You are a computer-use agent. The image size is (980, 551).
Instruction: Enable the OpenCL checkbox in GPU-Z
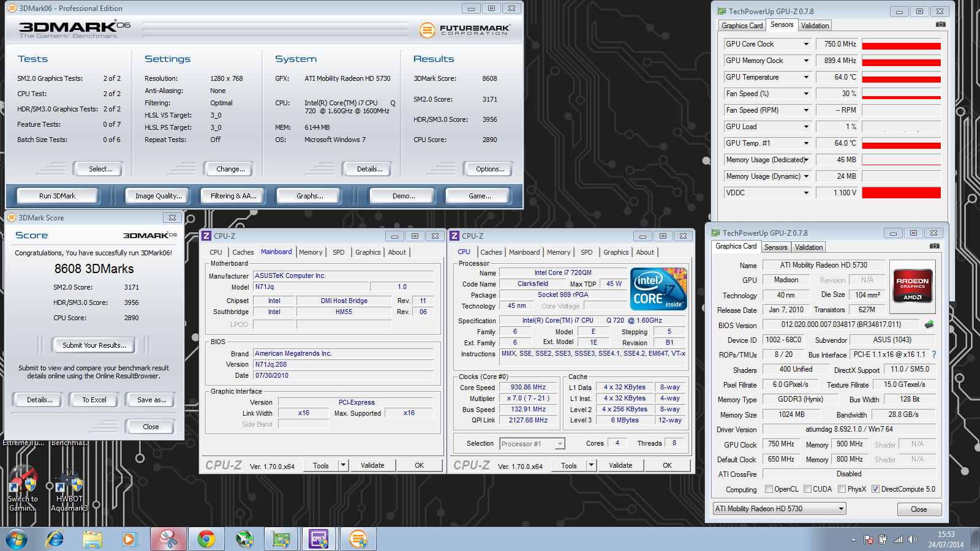769,489
